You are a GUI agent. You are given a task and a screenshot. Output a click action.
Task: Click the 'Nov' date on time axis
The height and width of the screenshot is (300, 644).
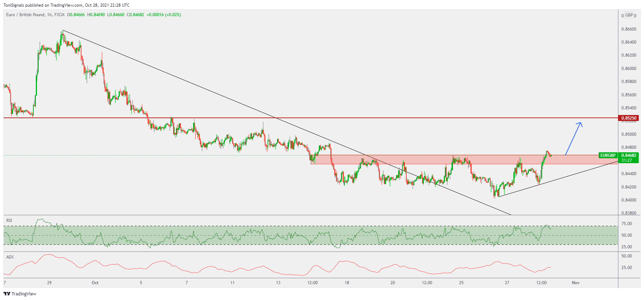tap(576, 283)
